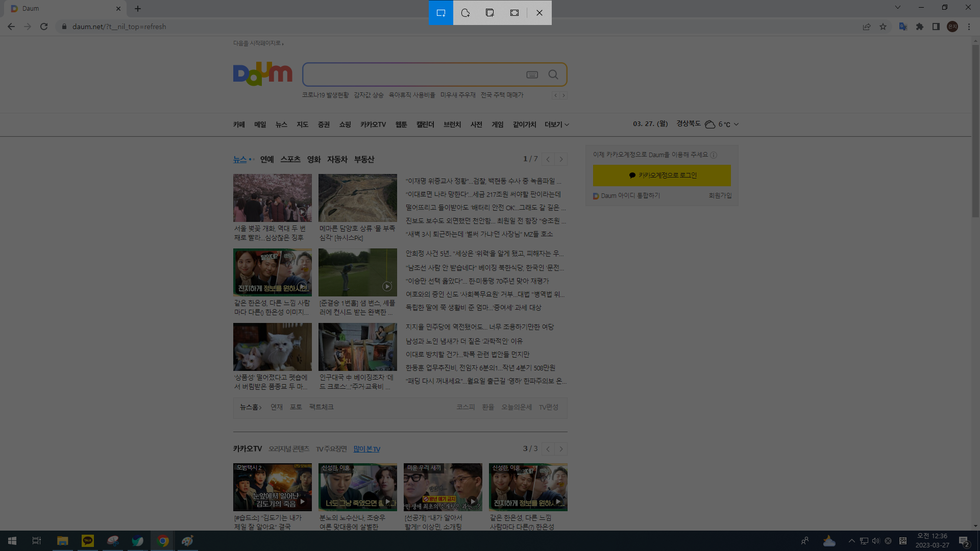This screenshot has height=551, width=980.
Task: Select window snip mode
Action: (490, 13)
